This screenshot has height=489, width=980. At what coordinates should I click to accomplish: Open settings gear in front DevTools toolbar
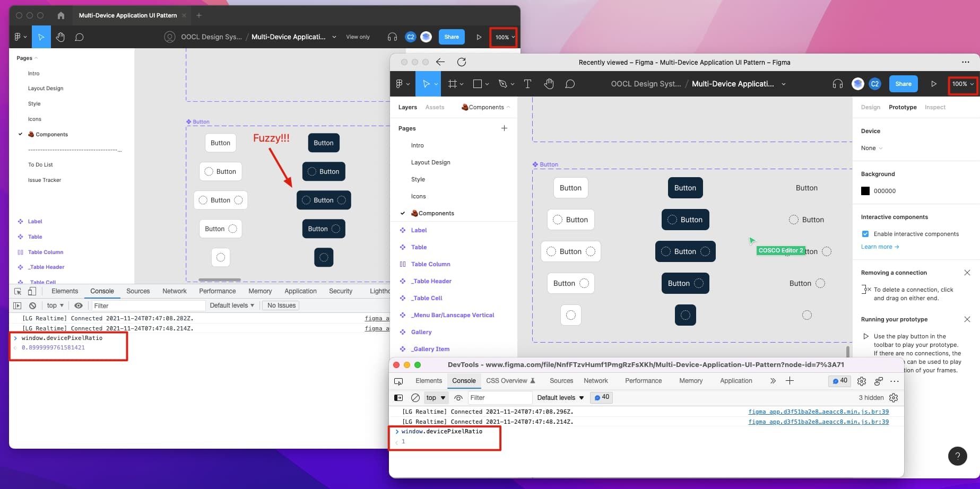click(862, 381)
